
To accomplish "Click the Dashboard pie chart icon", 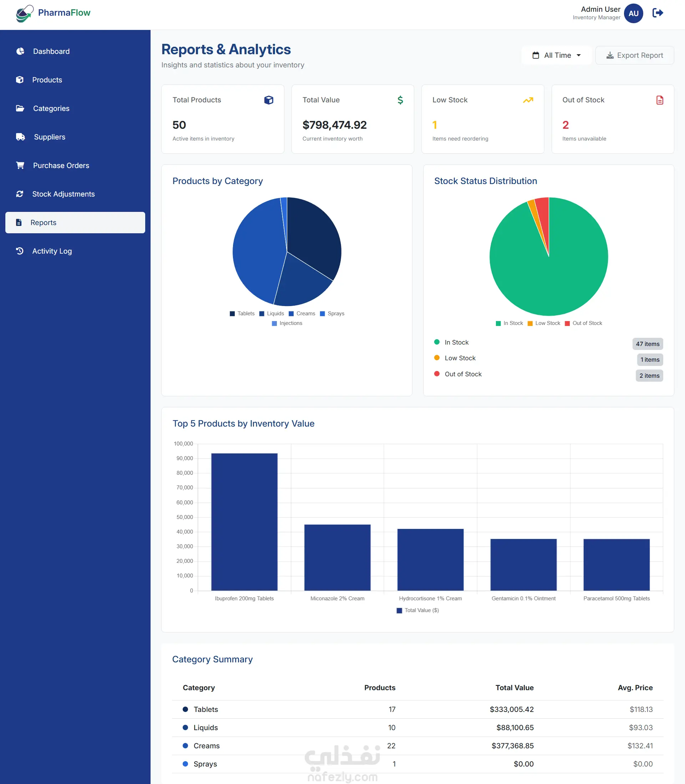I will tap(20, 51).
